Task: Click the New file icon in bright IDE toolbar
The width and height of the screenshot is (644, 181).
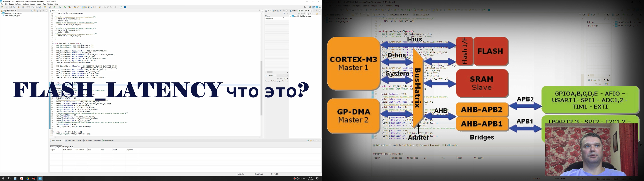Action: [2, 7]
